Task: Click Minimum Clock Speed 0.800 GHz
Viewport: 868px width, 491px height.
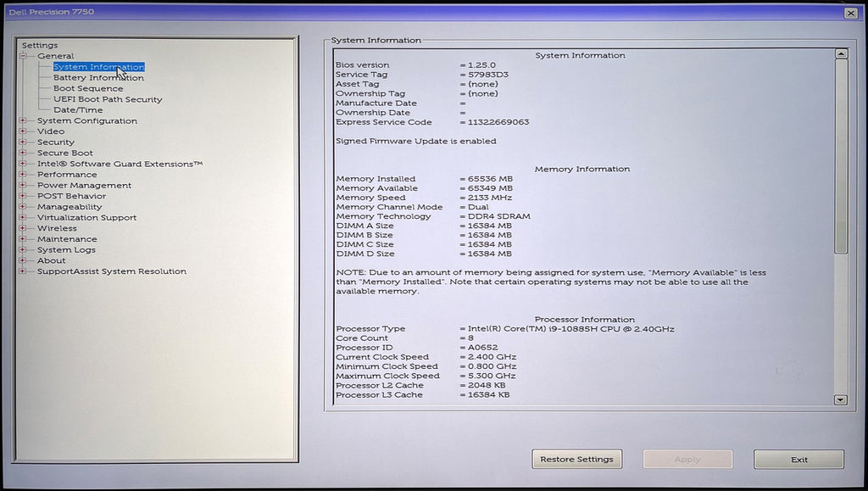Action: 492,366
